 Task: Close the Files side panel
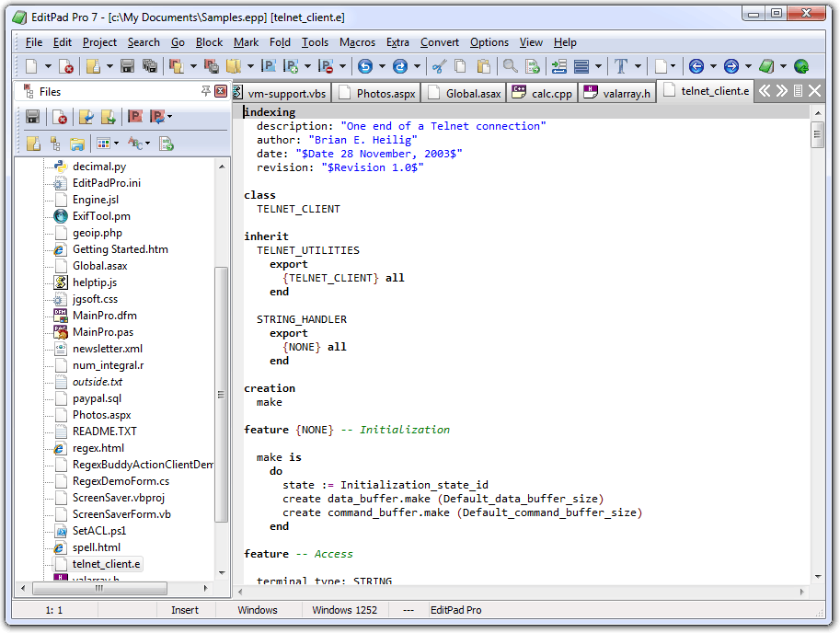(x=221, y=91)
